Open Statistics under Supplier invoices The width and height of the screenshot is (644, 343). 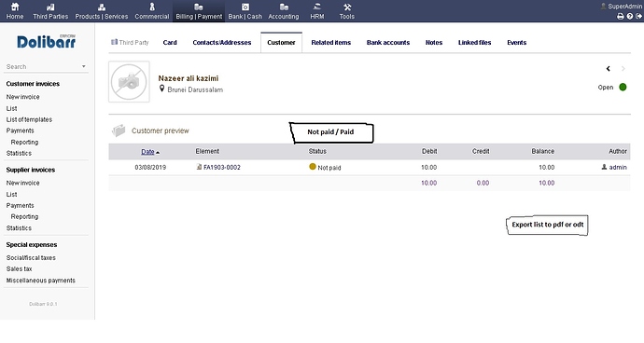click(x=19, y=227)
